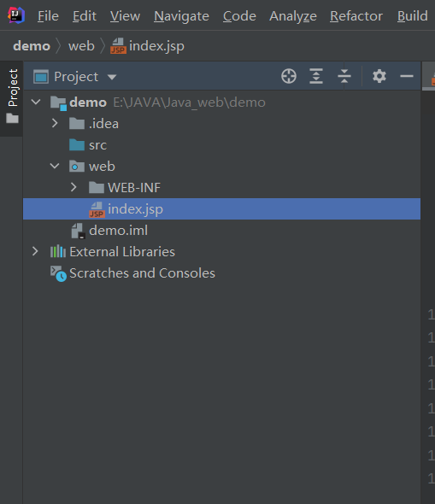The image size is (435, 504).
Task: Click the Collapse All icon in Project panel
Action: pos(344,77)
